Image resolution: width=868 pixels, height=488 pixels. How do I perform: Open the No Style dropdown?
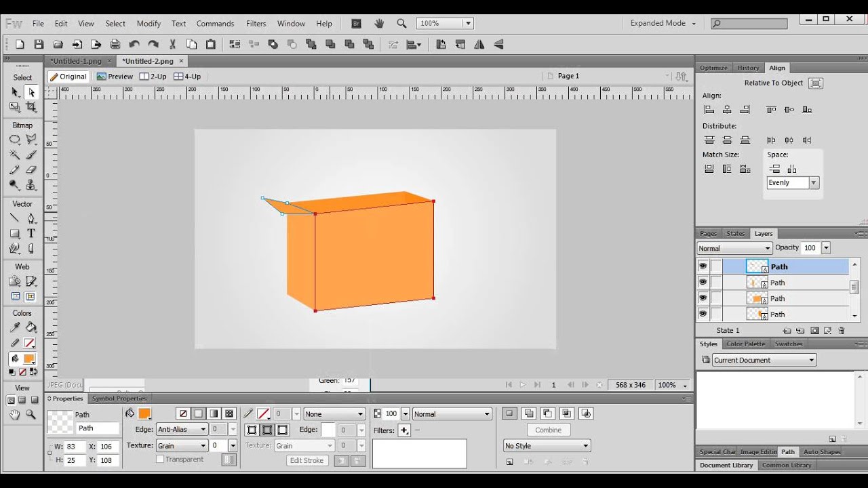point(547,445)
